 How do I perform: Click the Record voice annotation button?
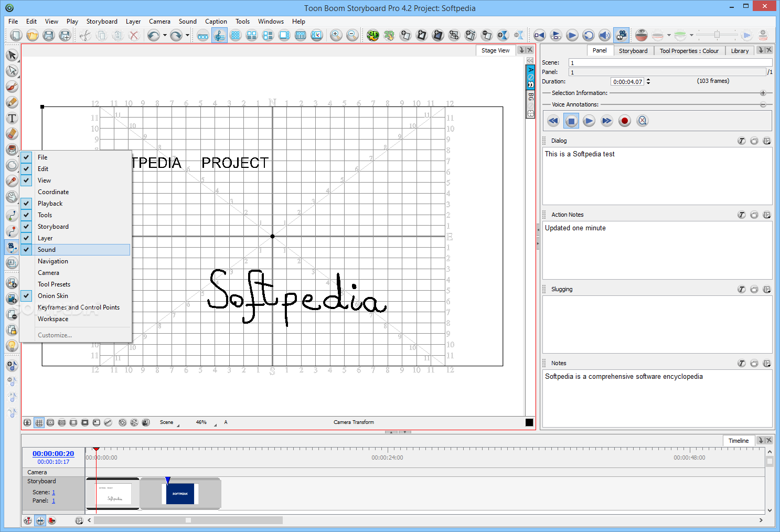[624, 121]
